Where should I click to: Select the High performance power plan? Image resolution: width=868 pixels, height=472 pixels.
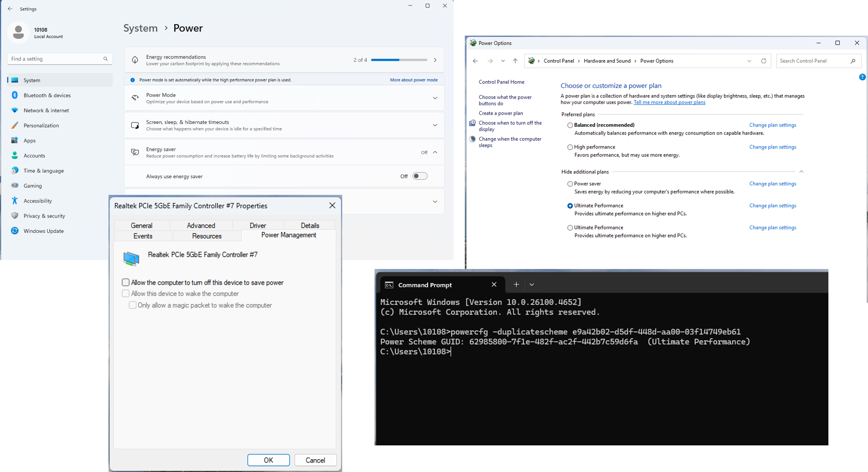point(570,147)
